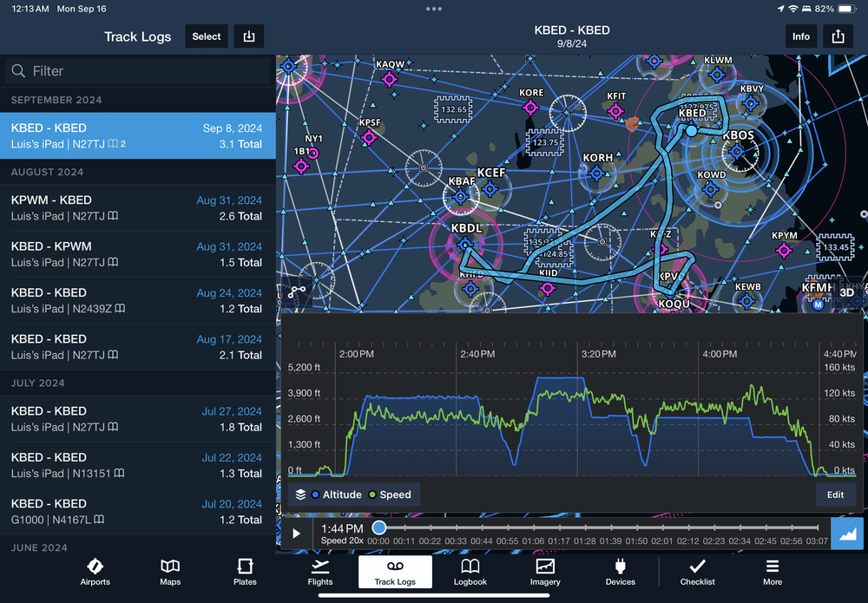Open the Plates section
The height and width of the screenshot is (603, 868).
click(x=245, y=573)
